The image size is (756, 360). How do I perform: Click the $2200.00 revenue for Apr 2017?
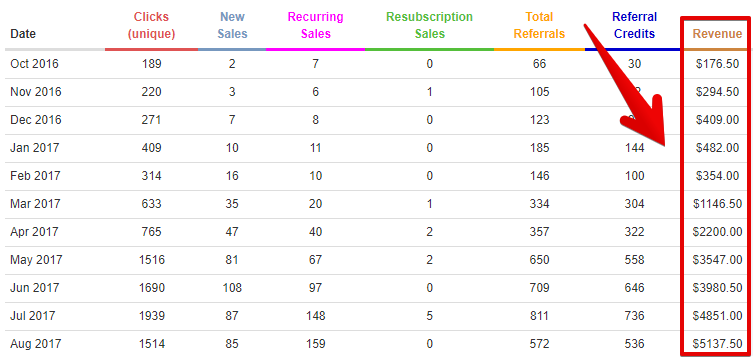[x=717, y=232]
